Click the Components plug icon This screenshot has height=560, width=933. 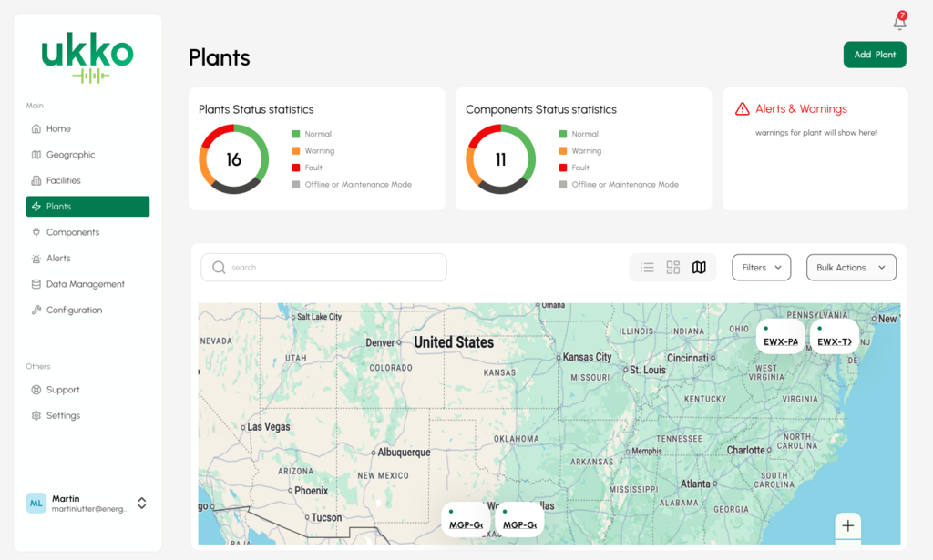pos(36,233)
